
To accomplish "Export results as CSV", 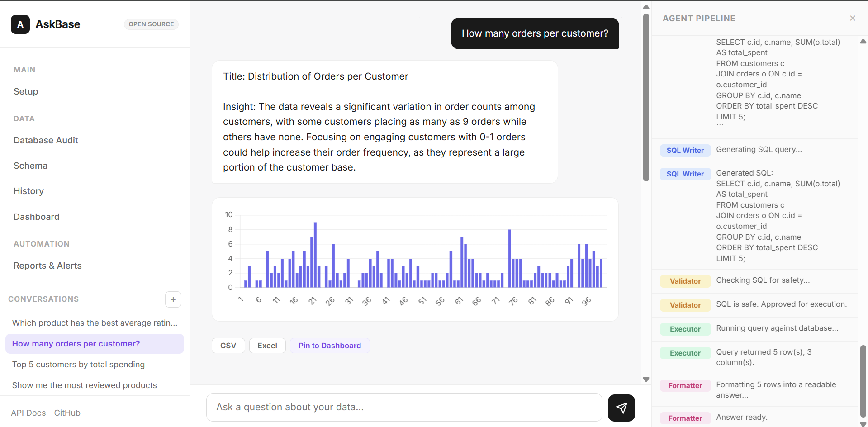I will point(228,346).
